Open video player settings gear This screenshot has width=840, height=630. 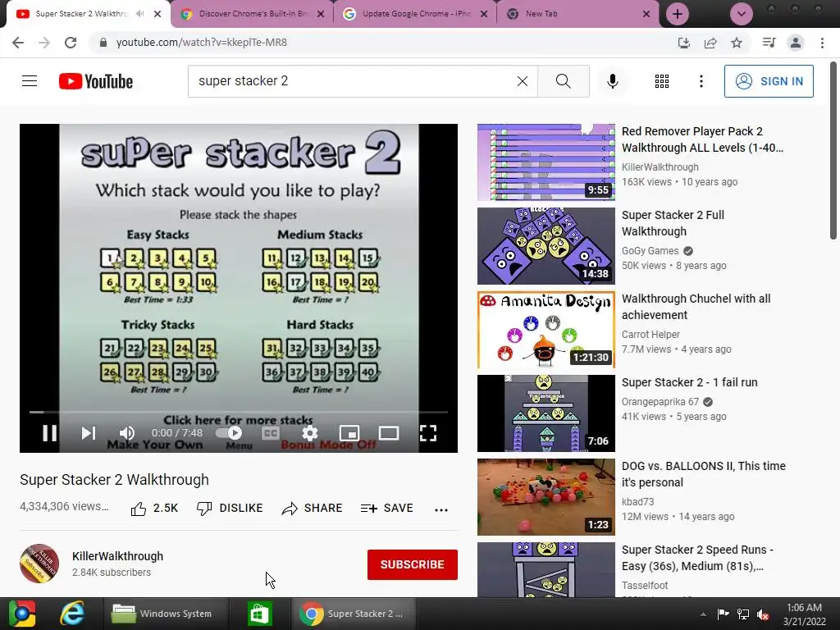[309, 433]
